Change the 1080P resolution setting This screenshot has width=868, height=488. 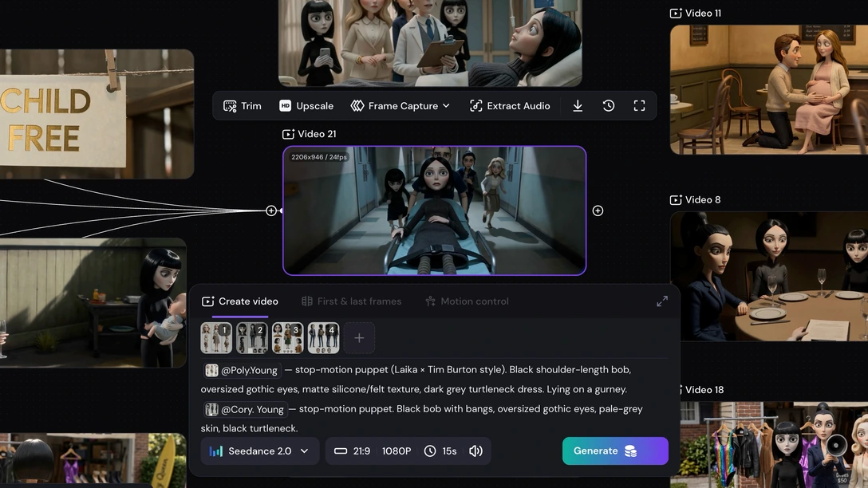coord(397,451)
